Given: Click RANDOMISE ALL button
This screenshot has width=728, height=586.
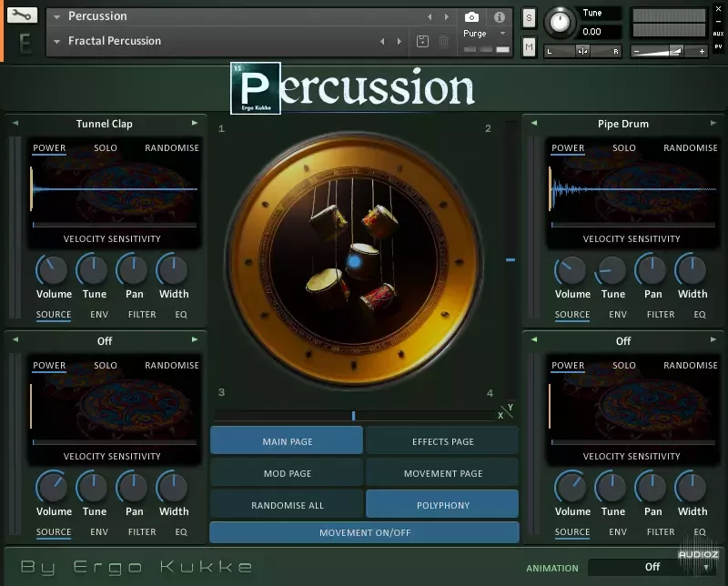Looking at the screenshot, I should point(287,504).
